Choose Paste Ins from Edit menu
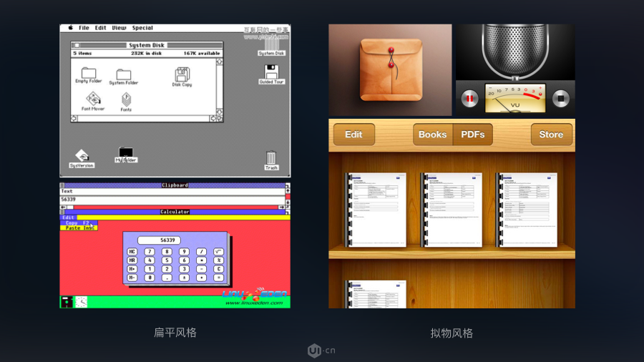Image resolution: width=644 pixels, height=362 pixels. coord(79,228)
